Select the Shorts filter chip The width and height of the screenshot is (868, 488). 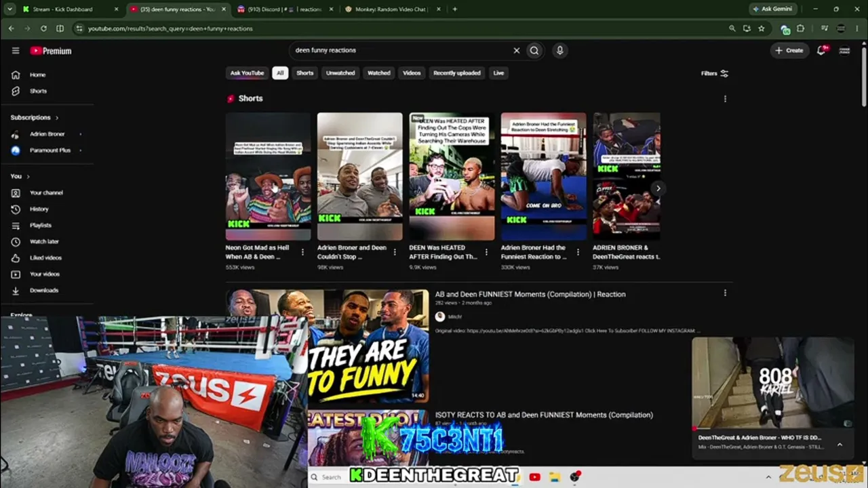(x=305, y=73)
